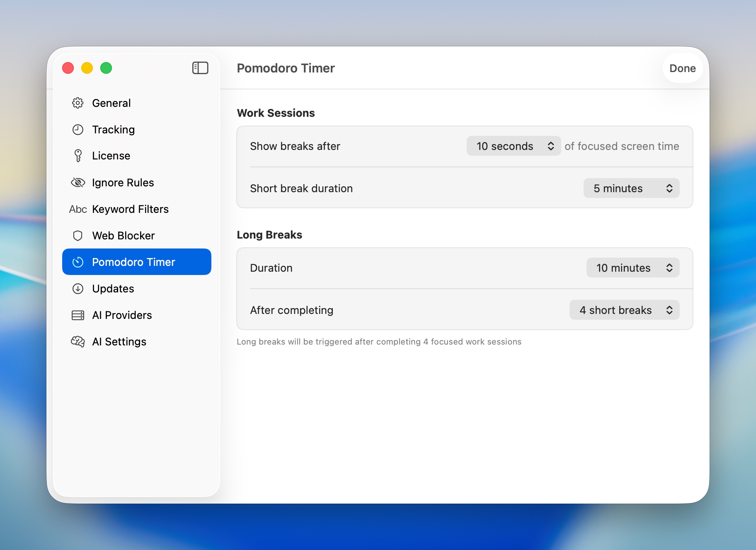Click the Web Blocker shield icon
This screenshot has height=550, width=756.
pos(78,235)
